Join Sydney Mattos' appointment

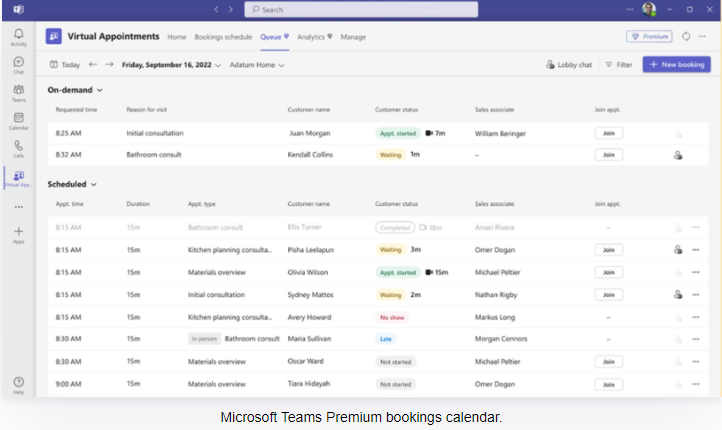(x=609, y=295)
